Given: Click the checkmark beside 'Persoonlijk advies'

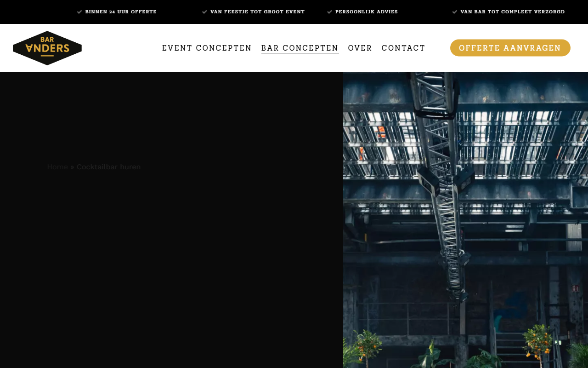Looking at the screenshot, I should click(x=329, y=12).
